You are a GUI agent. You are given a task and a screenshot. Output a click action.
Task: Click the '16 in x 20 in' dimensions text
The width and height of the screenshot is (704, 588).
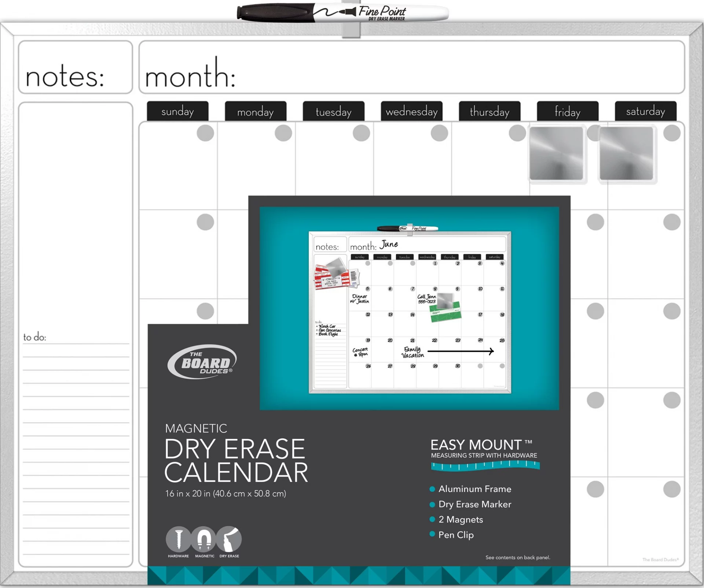point(225,494)
